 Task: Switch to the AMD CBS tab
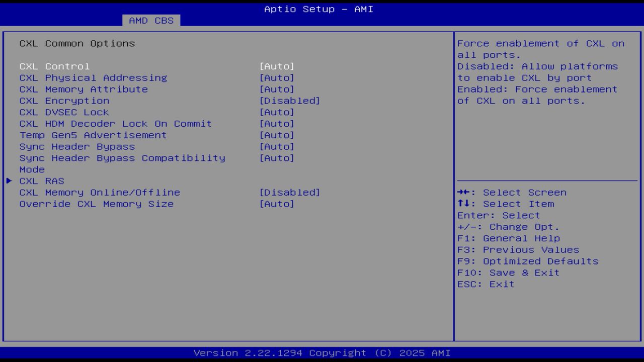[x=150, y=21]
